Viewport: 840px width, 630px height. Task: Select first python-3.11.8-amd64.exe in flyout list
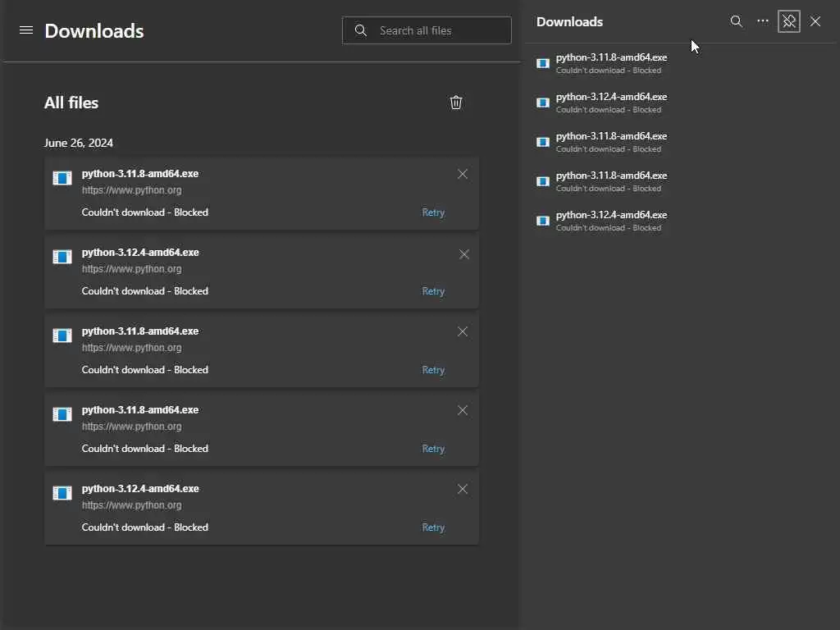coord(611,58)
